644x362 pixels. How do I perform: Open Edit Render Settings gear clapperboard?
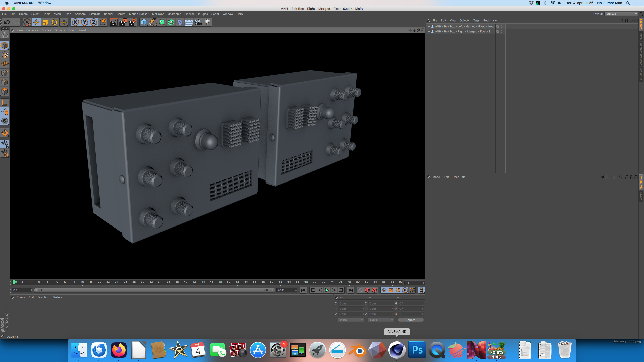[x=132, y=22]
